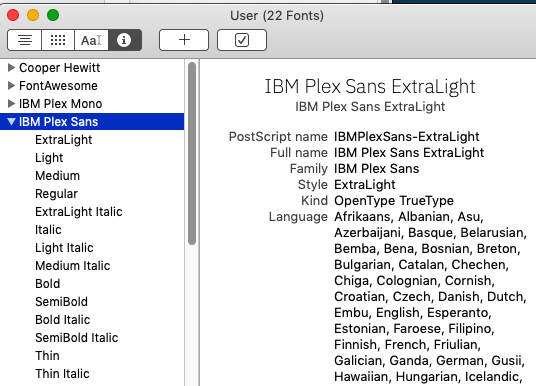Select the SemiBold Italic style
The width and height of the screenshot is (536, 386).
(77, 338)
